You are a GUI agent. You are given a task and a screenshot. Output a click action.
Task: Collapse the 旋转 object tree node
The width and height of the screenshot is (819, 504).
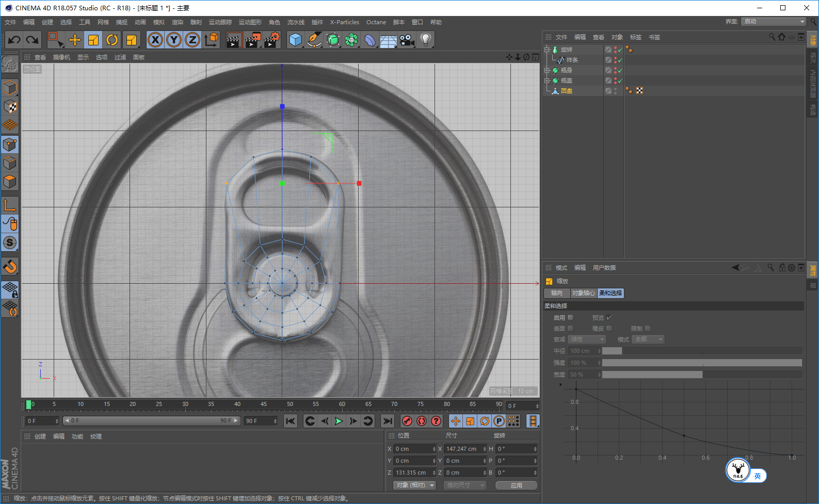(547, 50)
